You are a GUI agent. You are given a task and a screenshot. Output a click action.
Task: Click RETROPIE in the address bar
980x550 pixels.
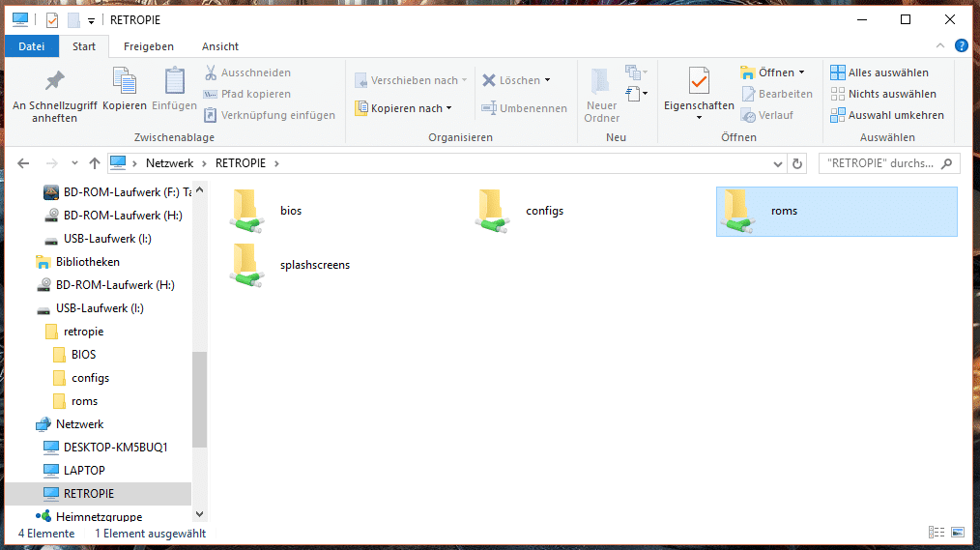pyautogui.click(x=241, y=163)
